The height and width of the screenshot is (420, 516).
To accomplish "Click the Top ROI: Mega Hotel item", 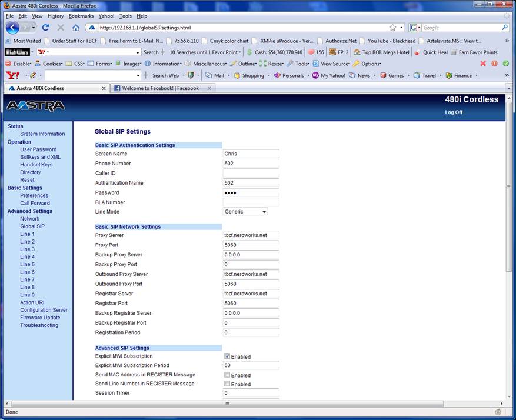I will (382, 52).
